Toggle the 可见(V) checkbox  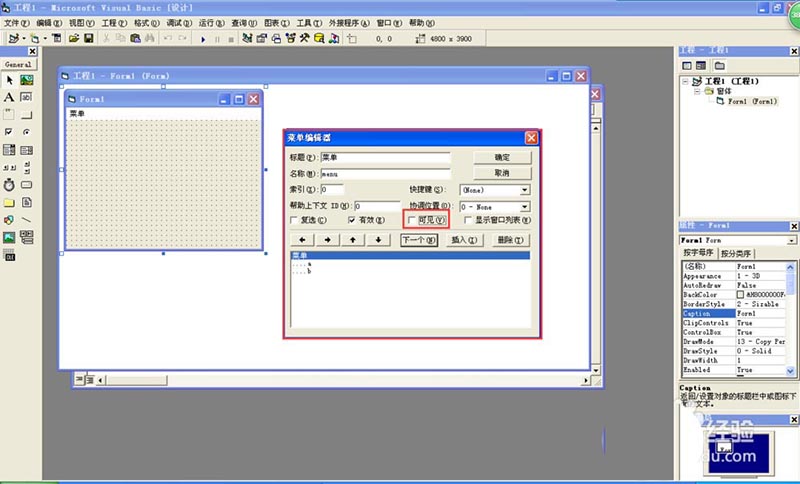click(412, 220)
